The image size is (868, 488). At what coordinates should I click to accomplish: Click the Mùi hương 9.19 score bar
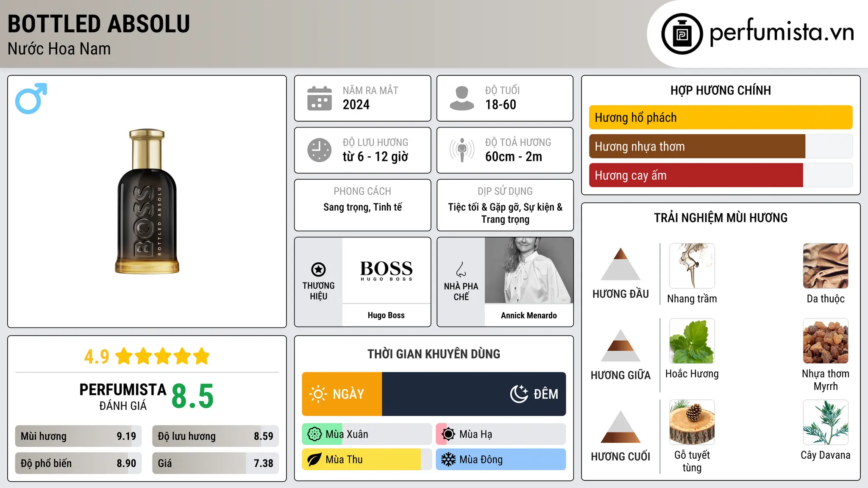pyautogui.click(x=78, y=436)
